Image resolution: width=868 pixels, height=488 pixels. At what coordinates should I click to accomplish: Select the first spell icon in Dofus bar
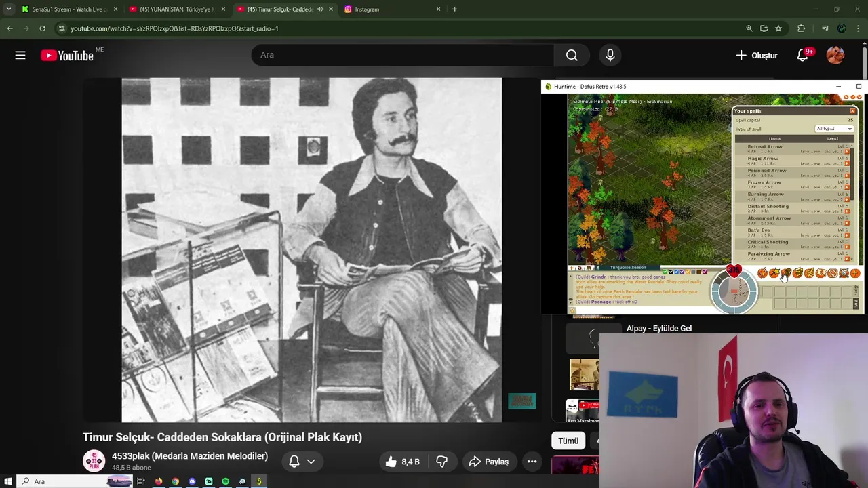coord(762,273)
